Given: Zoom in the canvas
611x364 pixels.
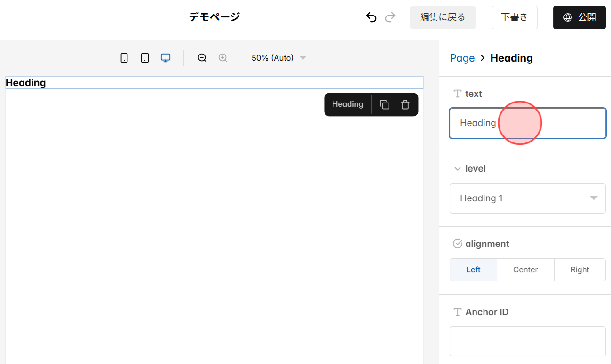Looking at the screenshot, I should (222, 58).
